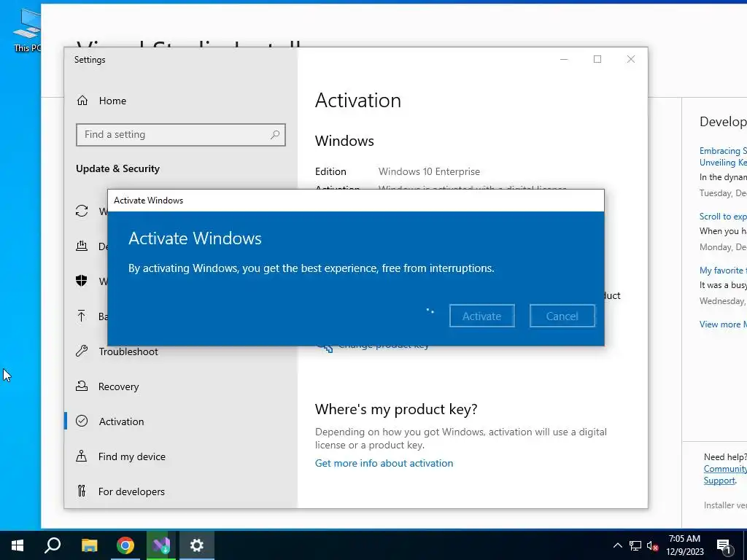The width and height of the screenshot is (747, 560).
Task: Click the search magnifier in Find a setting
Action: coord(275,135)
